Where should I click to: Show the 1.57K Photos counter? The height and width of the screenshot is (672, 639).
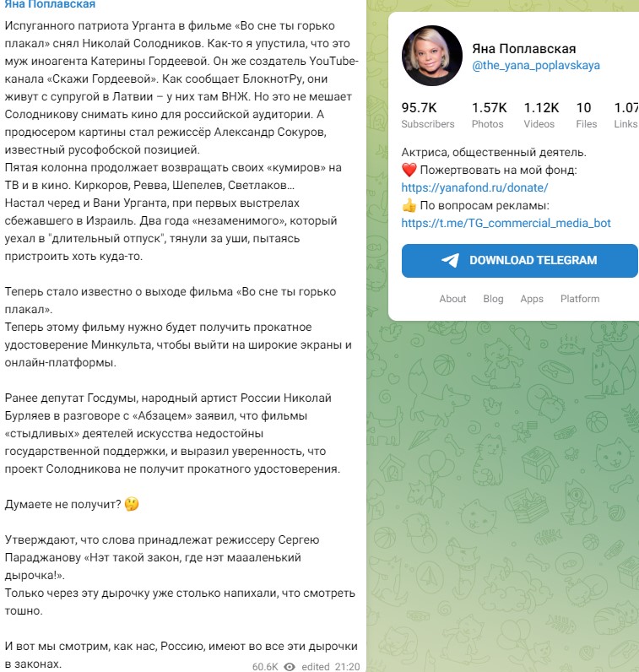click(489, 115)
